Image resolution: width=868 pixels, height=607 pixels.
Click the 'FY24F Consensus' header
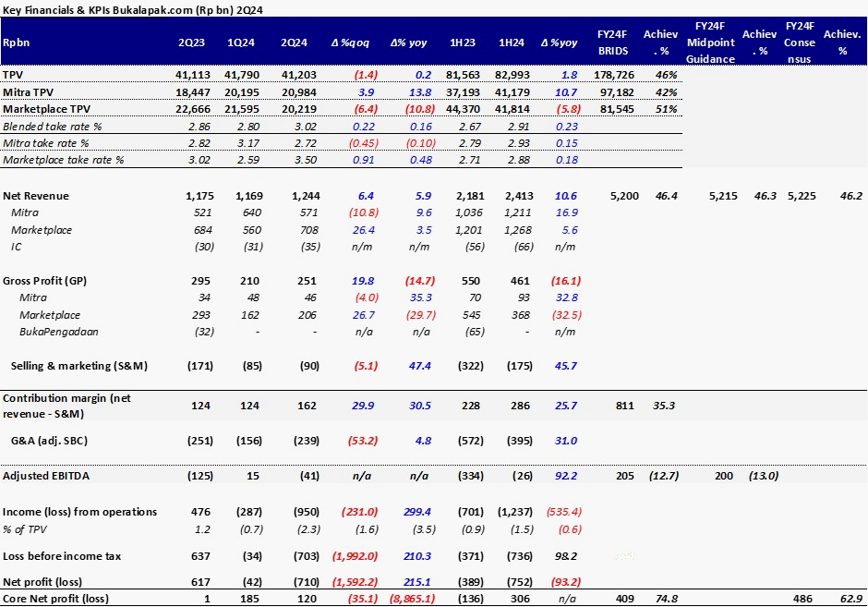pos(800,42)
